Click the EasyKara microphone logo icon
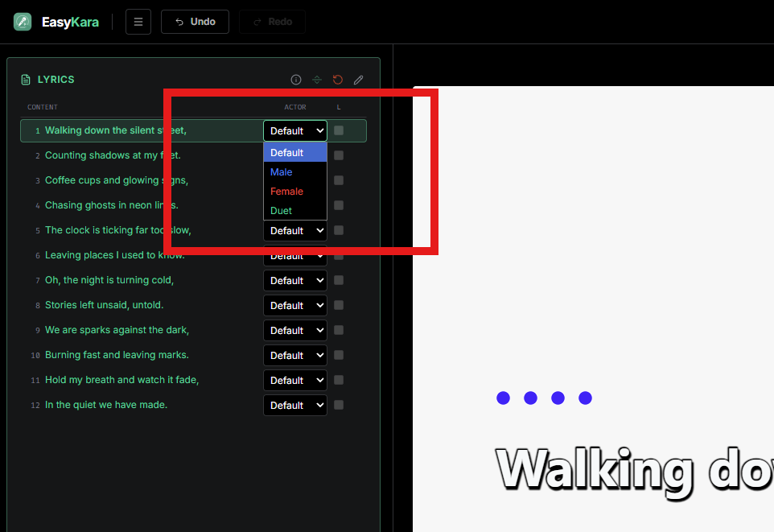This screenshot has width=774, height=532. [x=23, y=22]
